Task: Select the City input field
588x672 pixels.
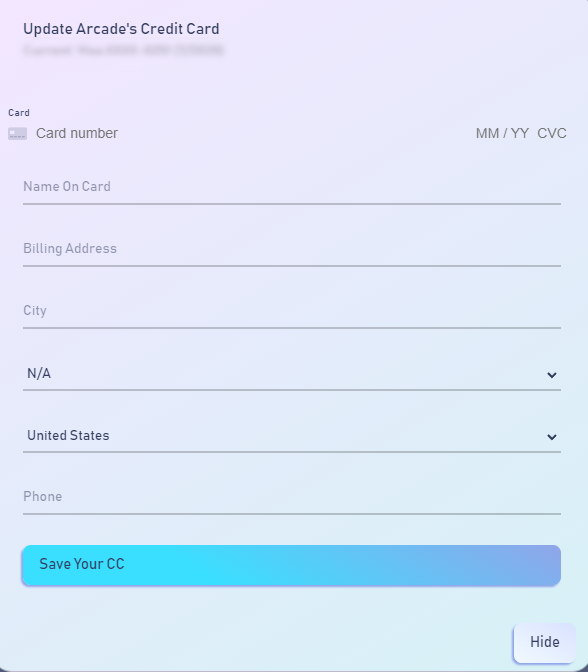Action: click(292, 311)
